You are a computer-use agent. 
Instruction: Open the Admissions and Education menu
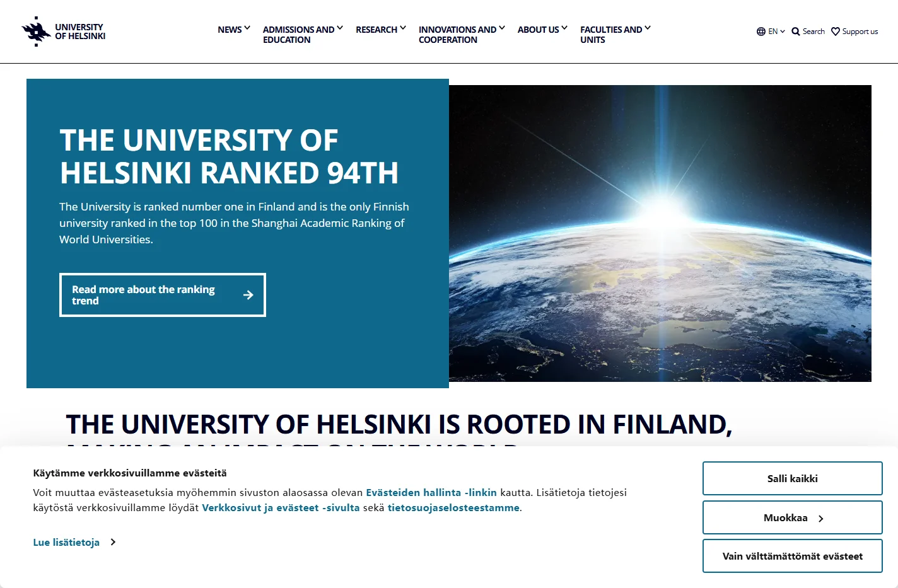click(x=298, y=35)
